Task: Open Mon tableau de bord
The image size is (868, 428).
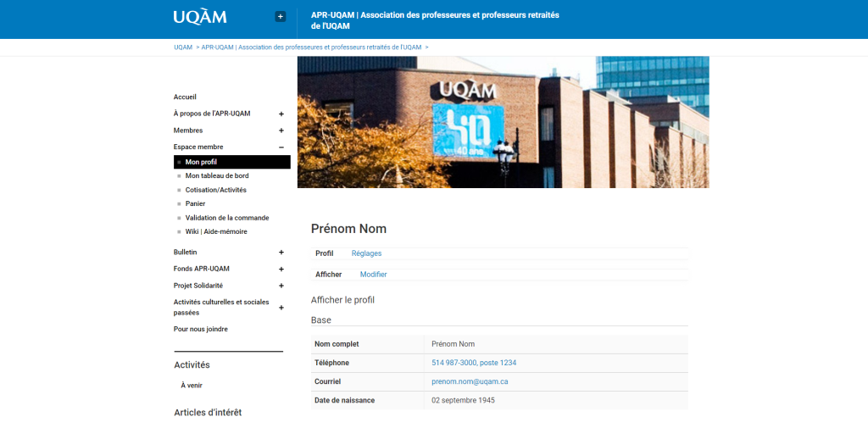Action: (217, 176)
